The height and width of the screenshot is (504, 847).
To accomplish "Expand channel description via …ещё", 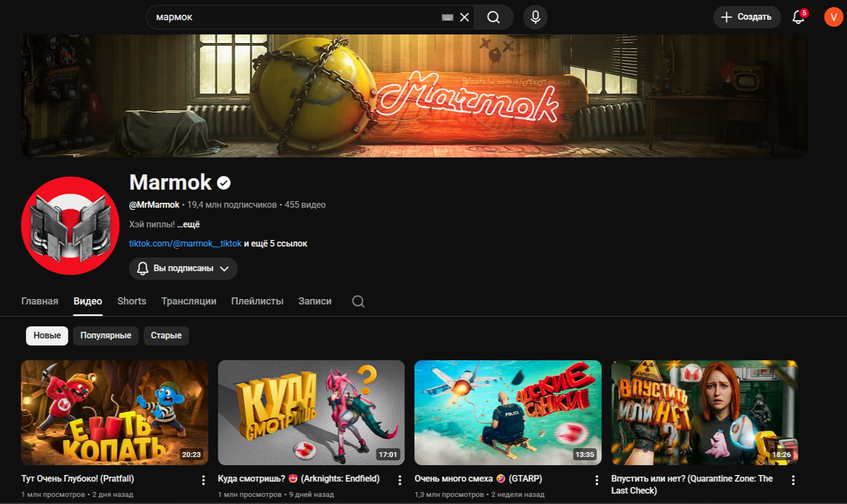I will click(188, 224).
